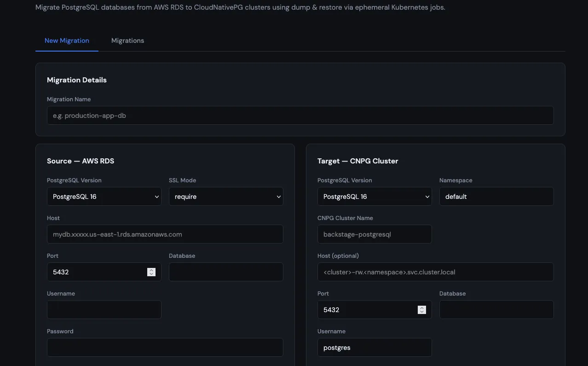Click the Source Port field showing 5432
The height and width of the screenshot is (366, 588).
[104, 272]
